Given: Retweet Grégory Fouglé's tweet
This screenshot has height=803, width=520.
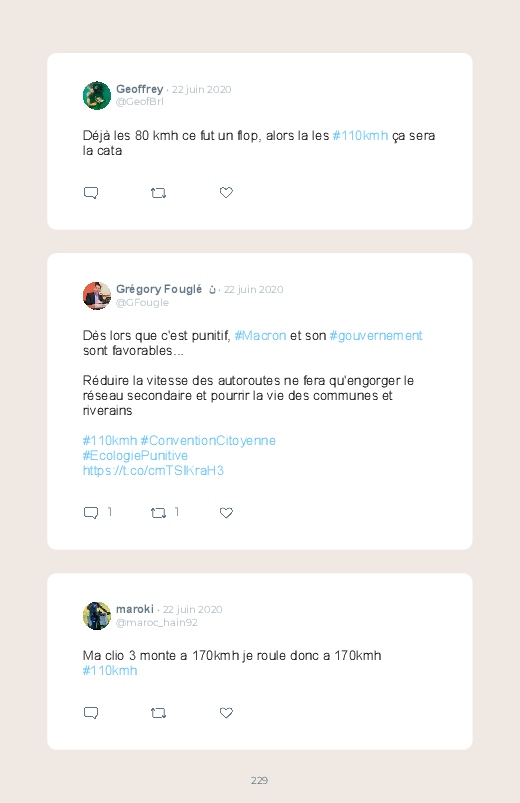Looking at the screenshot, I should click(x=158, y=513).
